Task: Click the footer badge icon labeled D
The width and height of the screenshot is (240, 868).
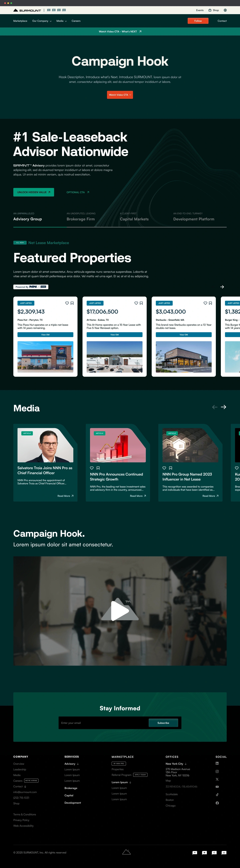Action: [224, 853]
